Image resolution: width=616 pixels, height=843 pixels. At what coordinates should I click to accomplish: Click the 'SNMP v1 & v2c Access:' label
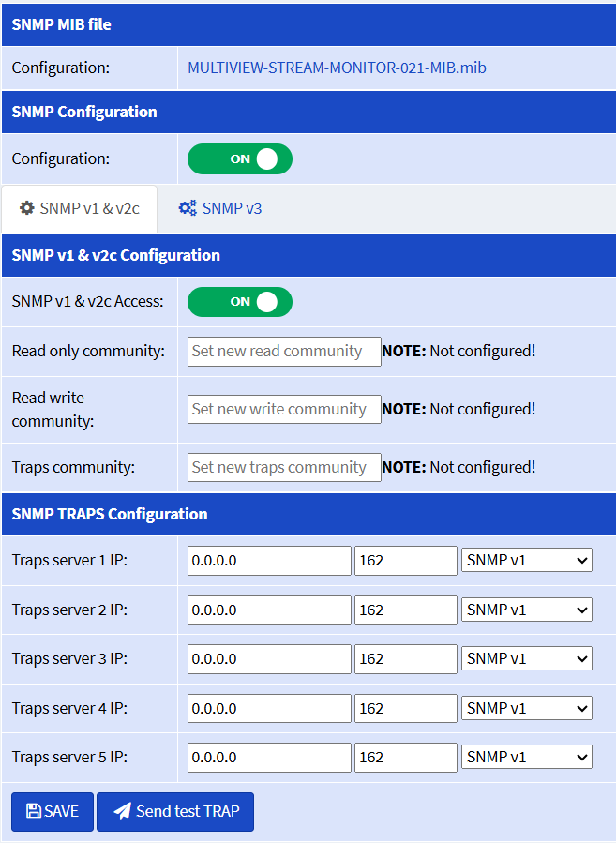(x=87, y=301)
